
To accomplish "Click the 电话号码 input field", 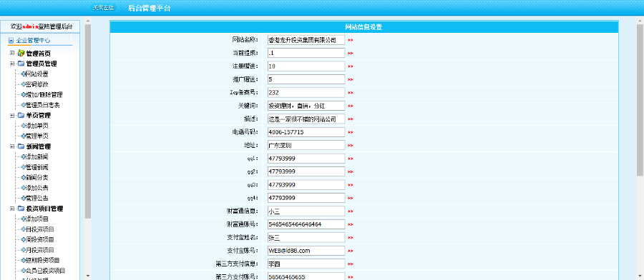I will point(306,132).
